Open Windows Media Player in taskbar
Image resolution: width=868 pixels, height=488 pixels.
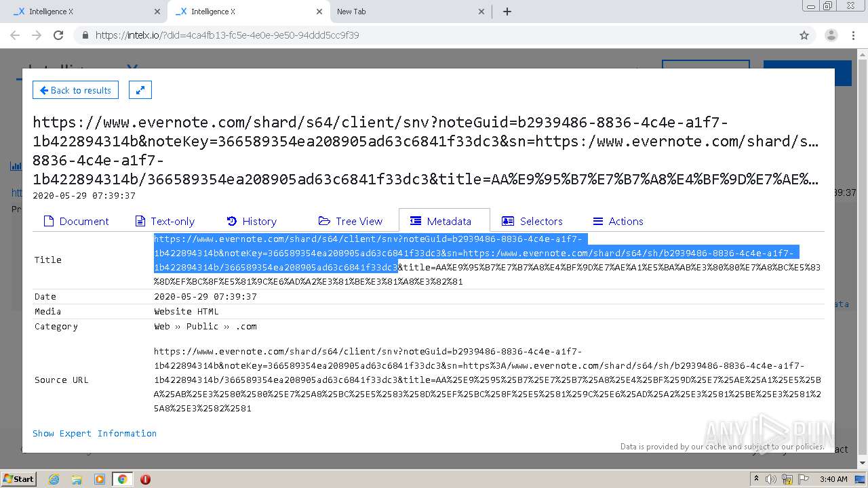pos(100,479)
